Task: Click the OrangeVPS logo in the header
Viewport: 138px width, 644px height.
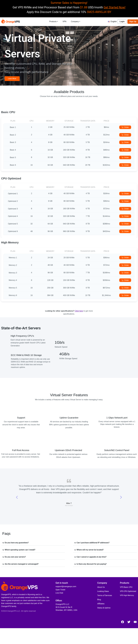Action: point(11,22)
